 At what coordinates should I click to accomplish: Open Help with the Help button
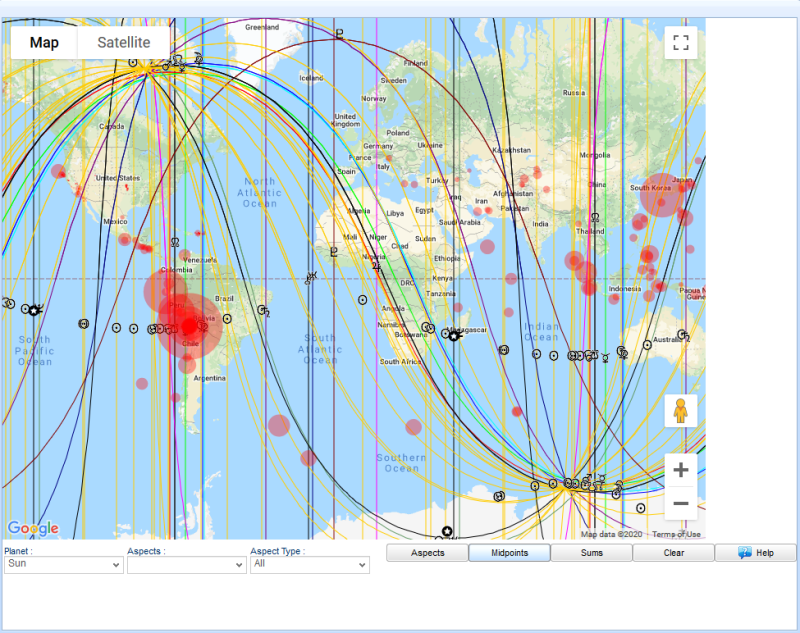[x=756, y=553]
